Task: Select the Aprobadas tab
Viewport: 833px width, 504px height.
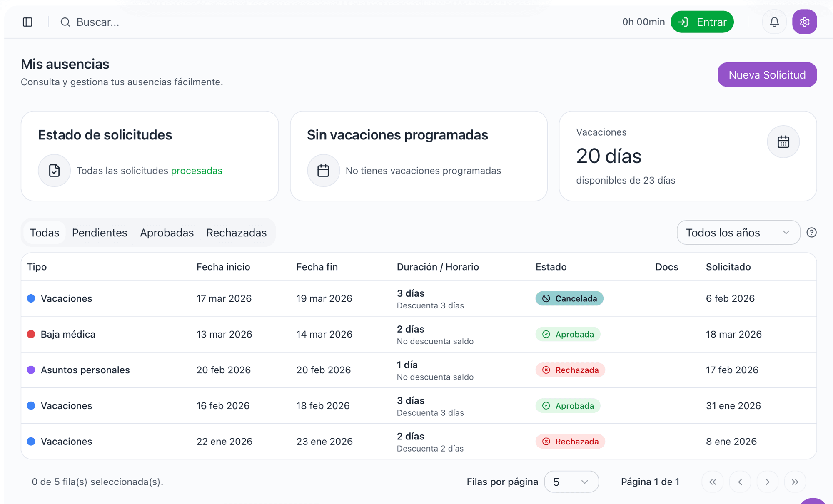Action: pyautogui.click(x=167, y=233)
